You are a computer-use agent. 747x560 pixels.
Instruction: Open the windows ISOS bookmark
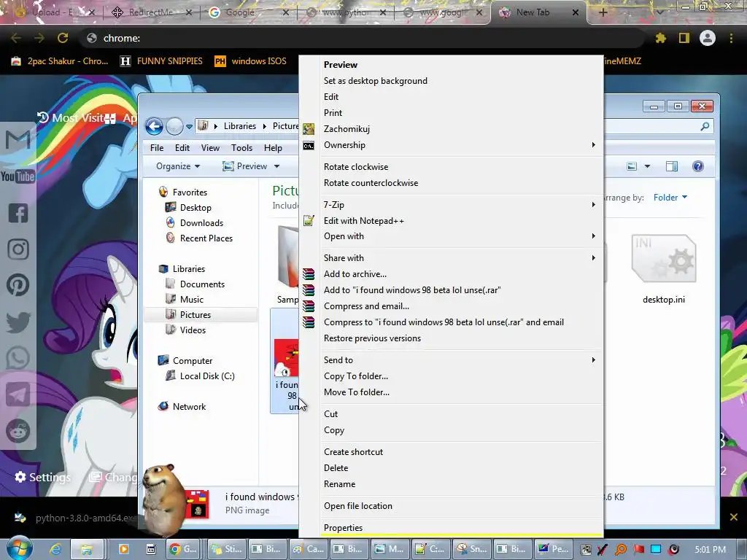[x=251, y=61]
